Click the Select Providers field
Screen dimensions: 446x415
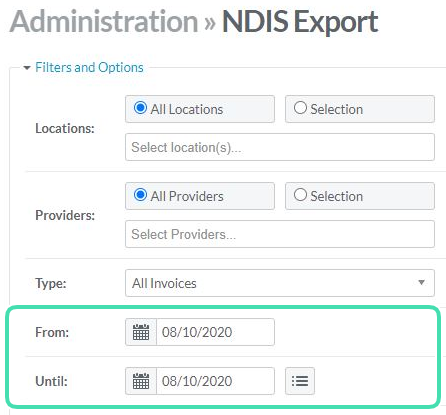coord(280,234)
